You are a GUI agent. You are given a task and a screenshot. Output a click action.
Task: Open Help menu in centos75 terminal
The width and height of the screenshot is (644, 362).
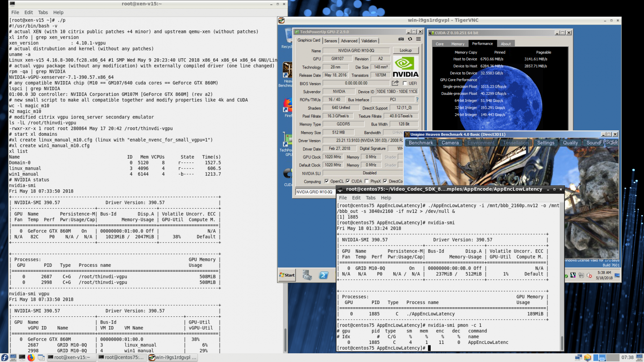coord(386,198)
